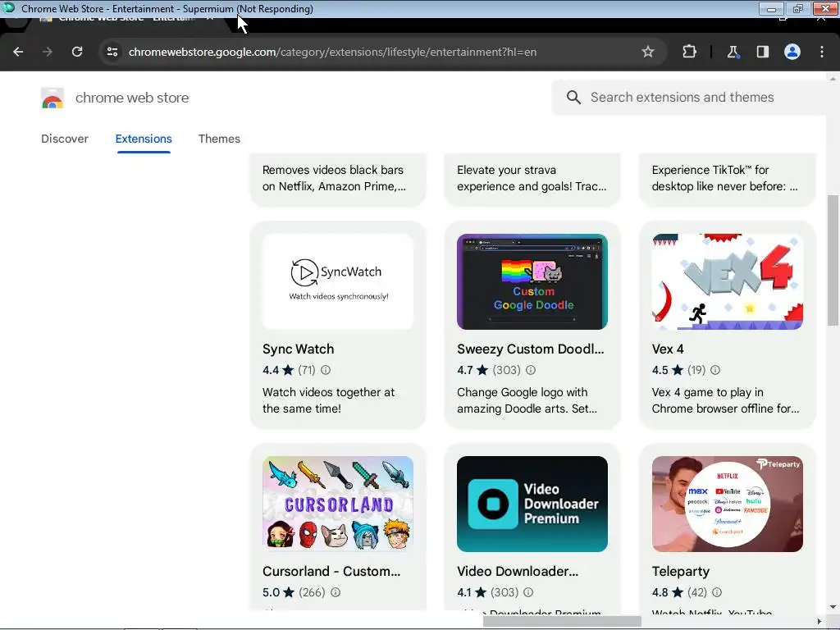Image resolution: width=840 pixels, height=630 pixels.
Task: Show rating info for Video Downloader
Action: click(528, 592)
